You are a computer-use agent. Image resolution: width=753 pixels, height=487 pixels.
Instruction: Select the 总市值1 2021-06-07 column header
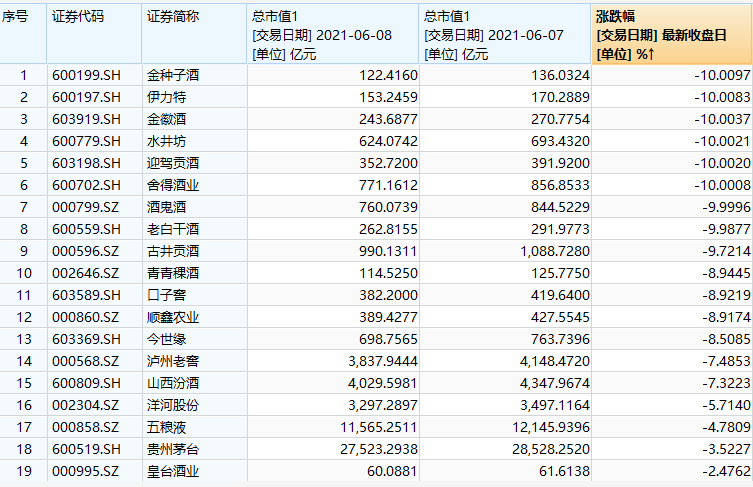tap(505, 34)
